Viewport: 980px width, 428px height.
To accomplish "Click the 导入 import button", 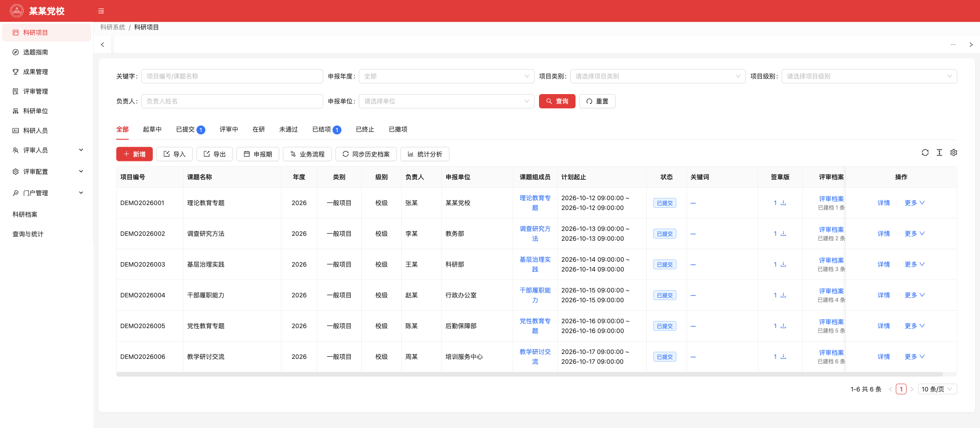I will [175, 154].
